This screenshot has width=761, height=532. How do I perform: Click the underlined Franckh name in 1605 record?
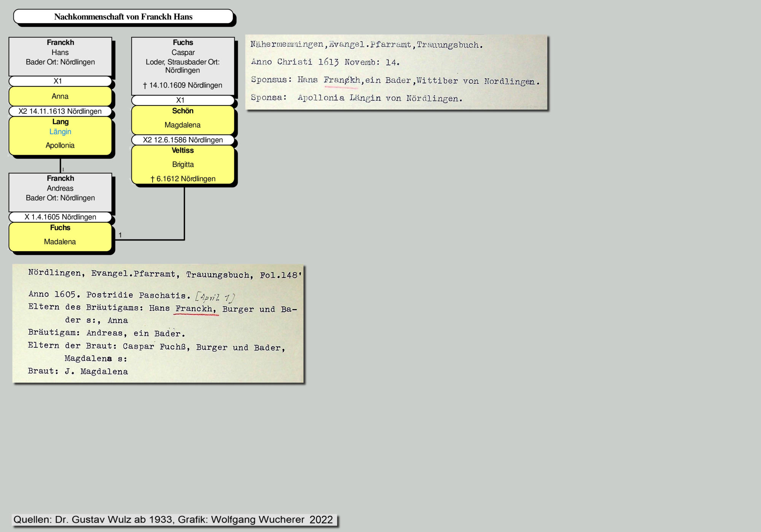(195, 309)
